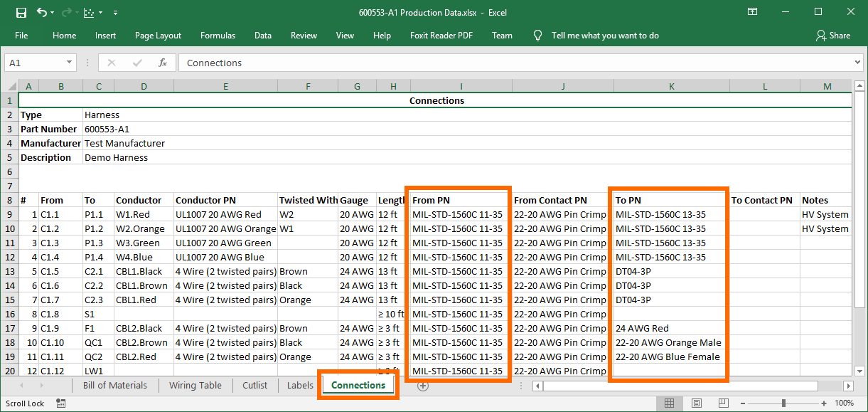This screenshot has height=412, width=868.
Task: Open the Undo history dropdown arrow
Action: point(53,13)
